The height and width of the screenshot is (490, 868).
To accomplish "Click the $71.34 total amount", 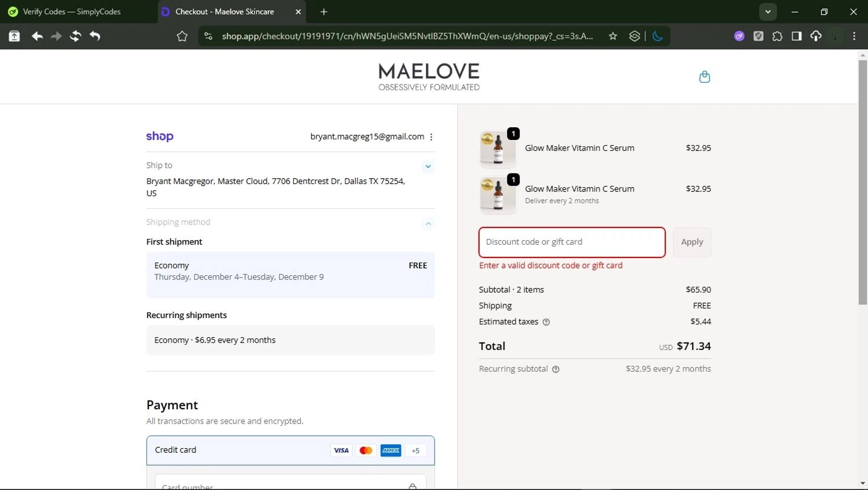I will coord(694,347).
